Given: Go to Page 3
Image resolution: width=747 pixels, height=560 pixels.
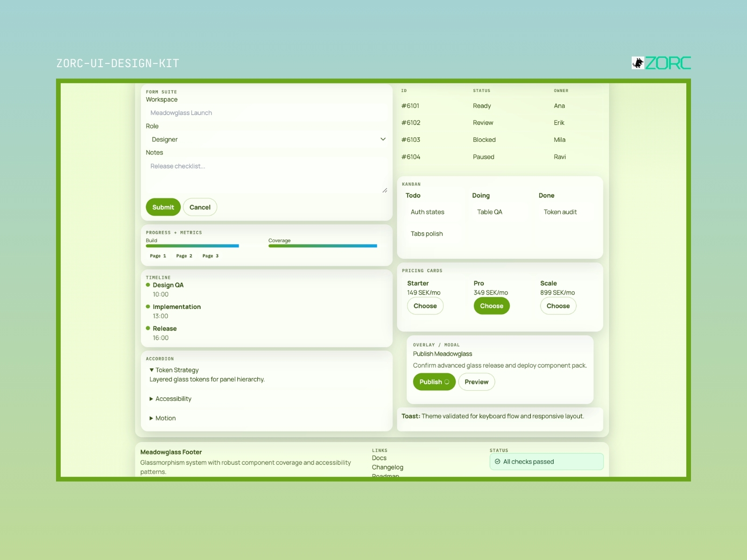Looking at the screenshot, I should [210, 256].
